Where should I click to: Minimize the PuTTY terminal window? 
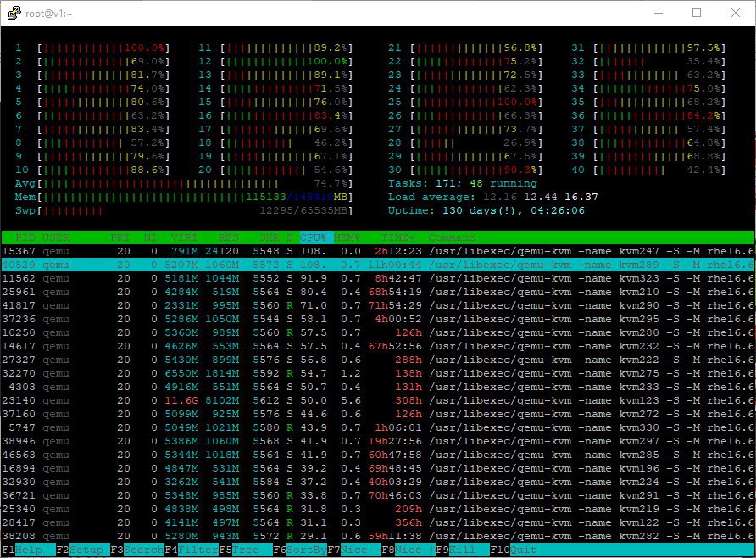click(659, 13)
